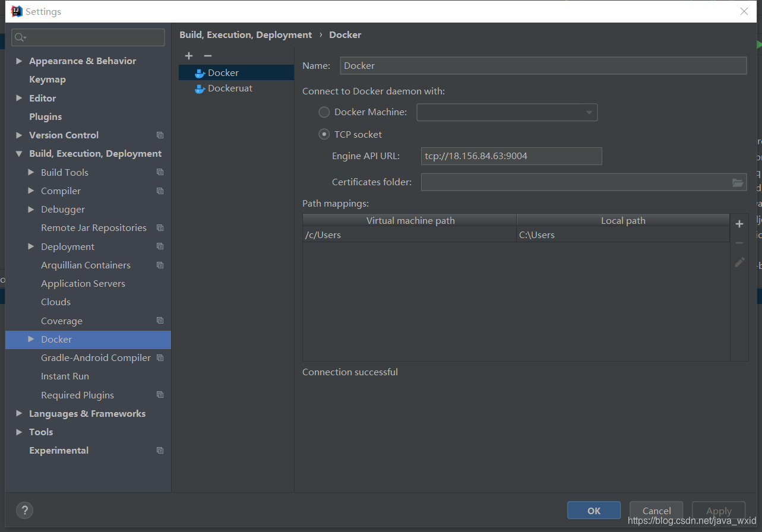Click the IntelliJ logo in title bar
The width and height of the screenshot is (762, 532).
[17, 11]
